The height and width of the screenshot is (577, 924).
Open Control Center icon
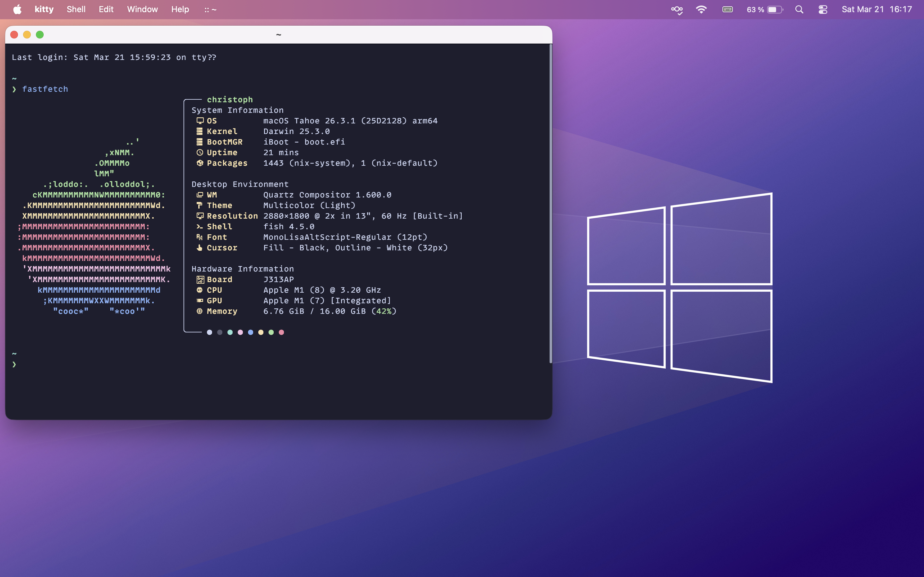point(823,9)
